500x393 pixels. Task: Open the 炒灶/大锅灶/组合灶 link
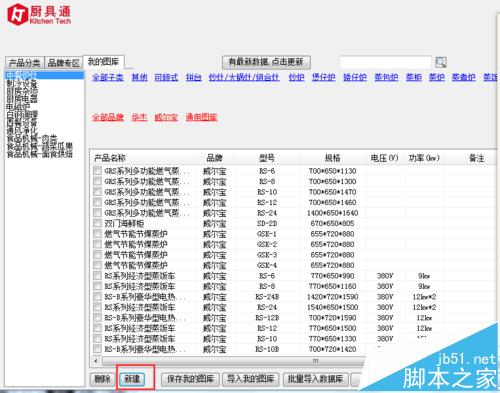click(x=244, y=77)
